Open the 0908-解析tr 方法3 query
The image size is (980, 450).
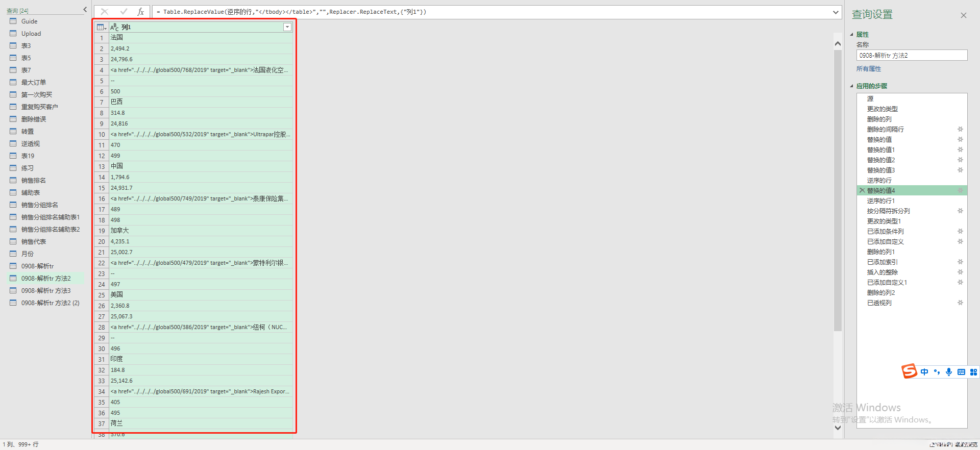(45, 291)
